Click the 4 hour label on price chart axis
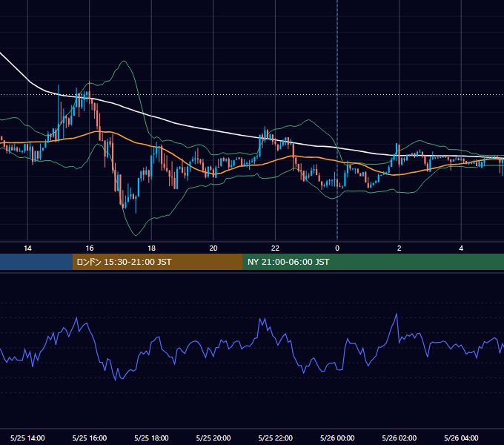This screenshot has width=504, height=445. click(x=461, y=248)
